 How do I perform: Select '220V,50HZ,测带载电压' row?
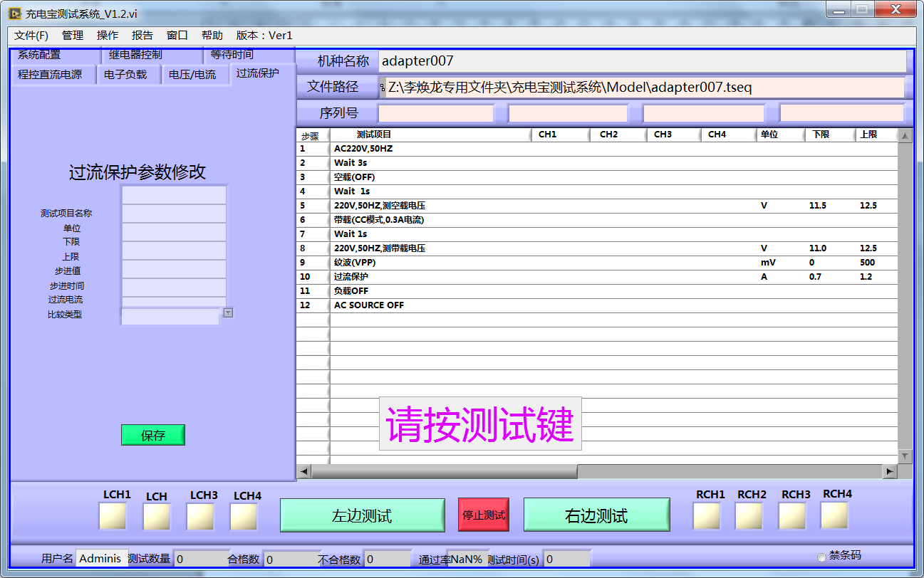coord(596,248)
